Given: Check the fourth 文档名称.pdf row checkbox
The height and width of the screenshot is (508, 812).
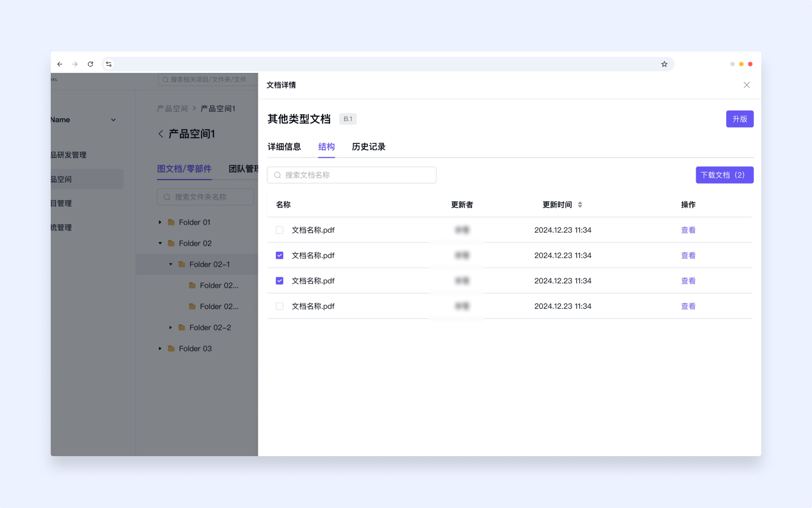Looking at the screenshot, I should (x=280, y=306).
